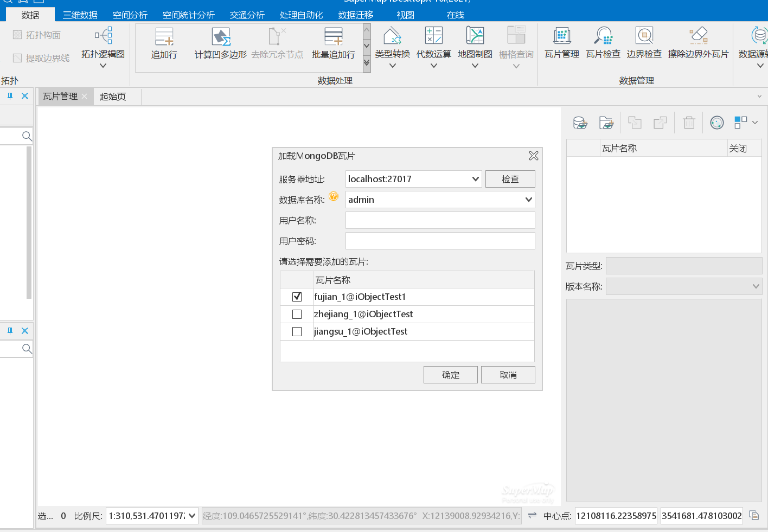This screenshot has width=768, height=532.
Task: Click the 用户名称 input field
Action: 440,220
